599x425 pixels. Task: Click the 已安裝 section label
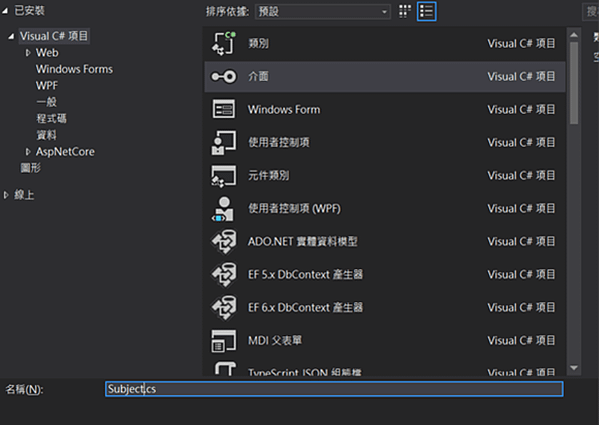coord(29,11)
